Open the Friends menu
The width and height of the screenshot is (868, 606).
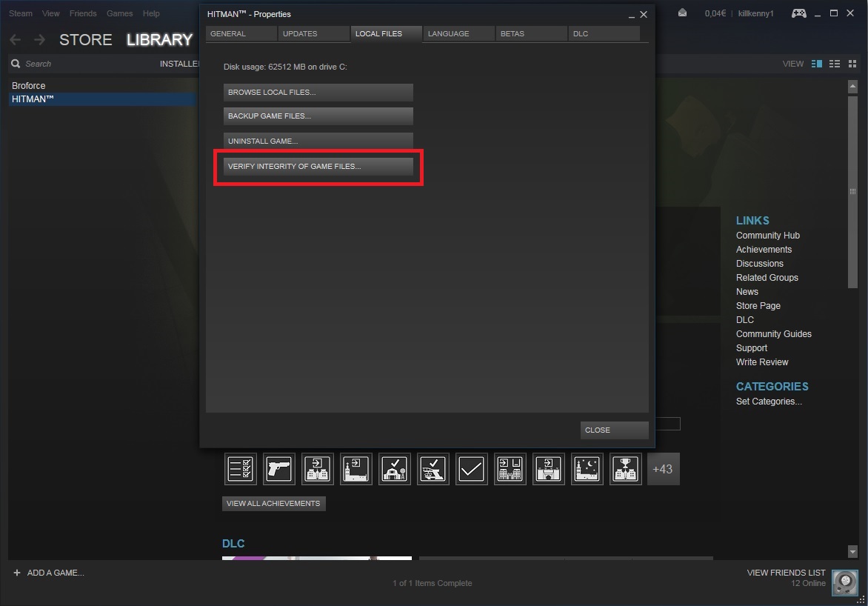(x=83, y=13)
